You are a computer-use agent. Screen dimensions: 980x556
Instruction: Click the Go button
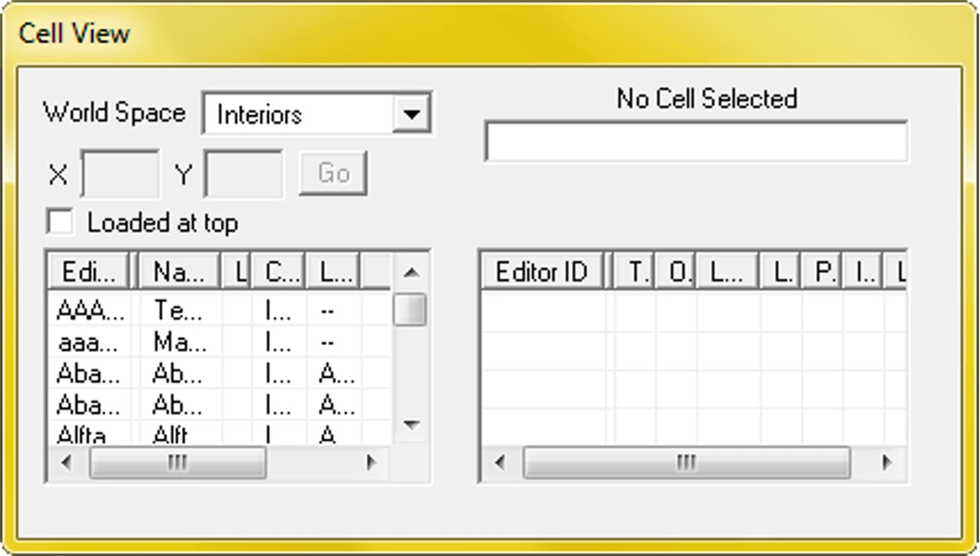pyautogui.click(x=333, y=173)
